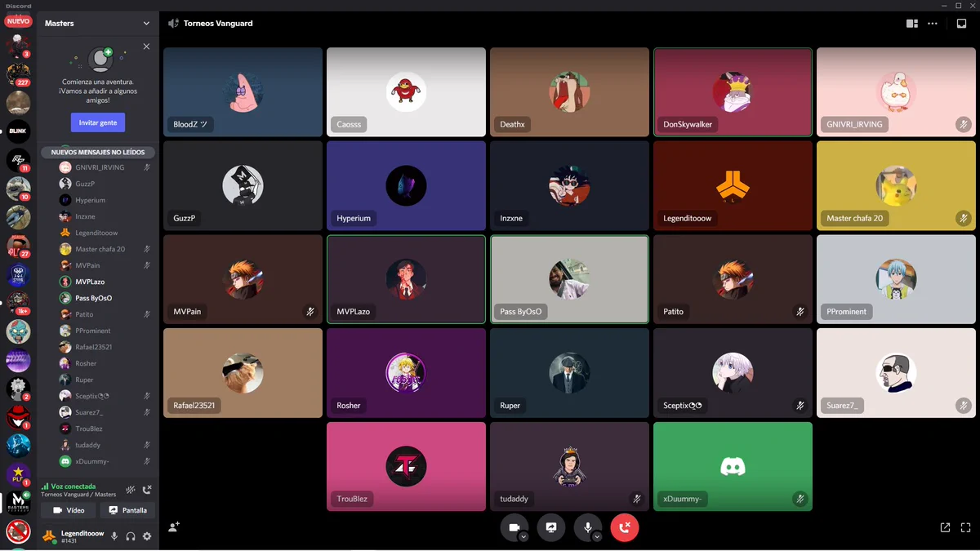980x551 pixels.
Task: Open the Masters server dropdown
Action: pyautogui.click(x=98, y=24)
